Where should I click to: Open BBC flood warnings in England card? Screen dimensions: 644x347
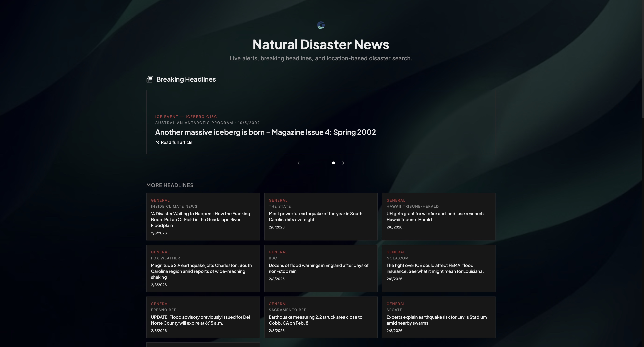pos(321,268)
